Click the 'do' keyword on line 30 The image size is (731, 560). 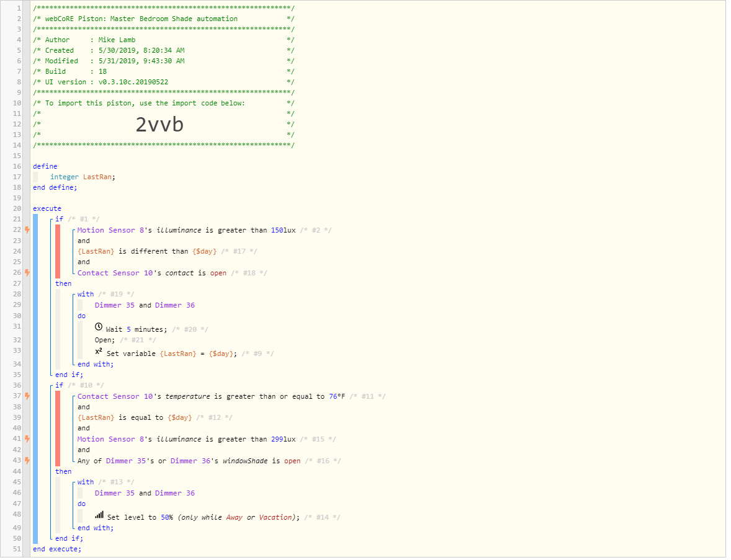81,317
